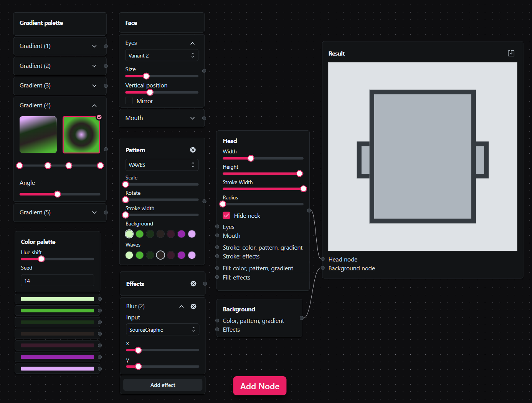Adjust the Angle slider handle

[58, 194]
